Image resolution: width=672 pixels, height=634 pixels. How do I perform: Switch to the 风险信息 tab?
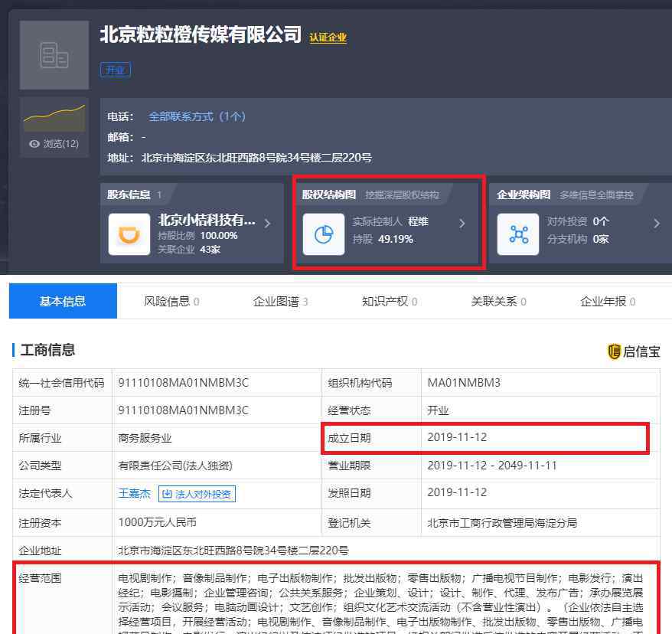(171, 302)
